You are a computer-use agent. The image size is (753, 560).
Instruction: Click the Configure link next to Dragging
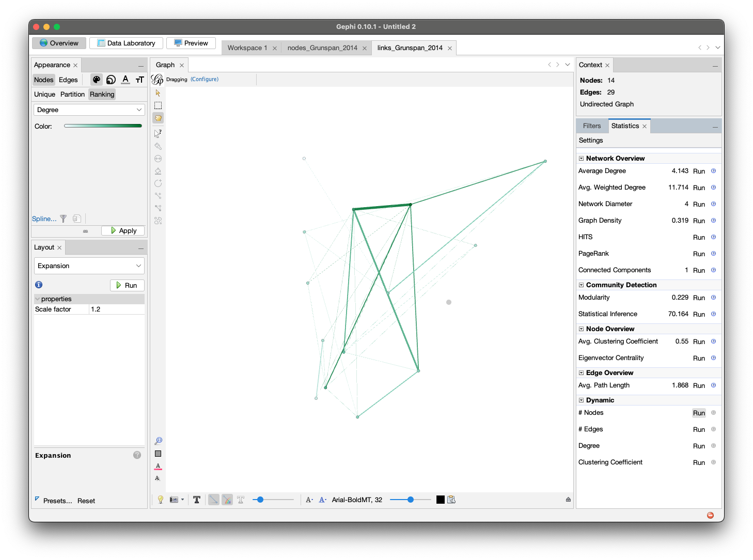(205, 79)
